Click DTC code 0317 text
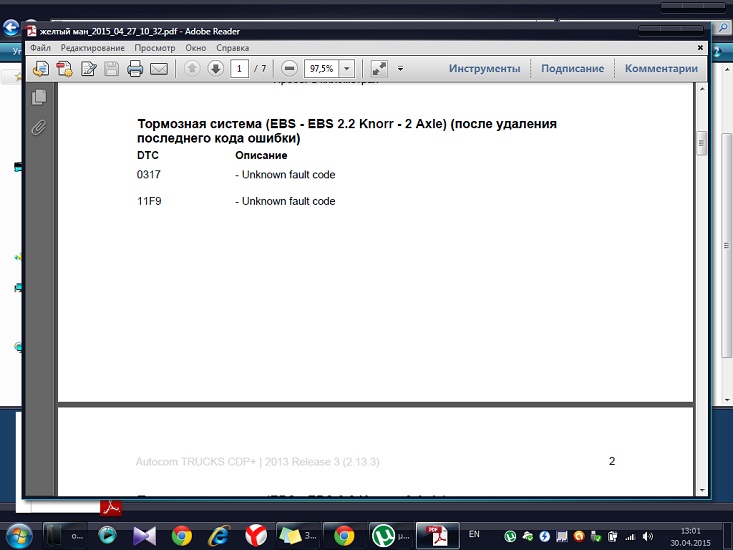 149,174
